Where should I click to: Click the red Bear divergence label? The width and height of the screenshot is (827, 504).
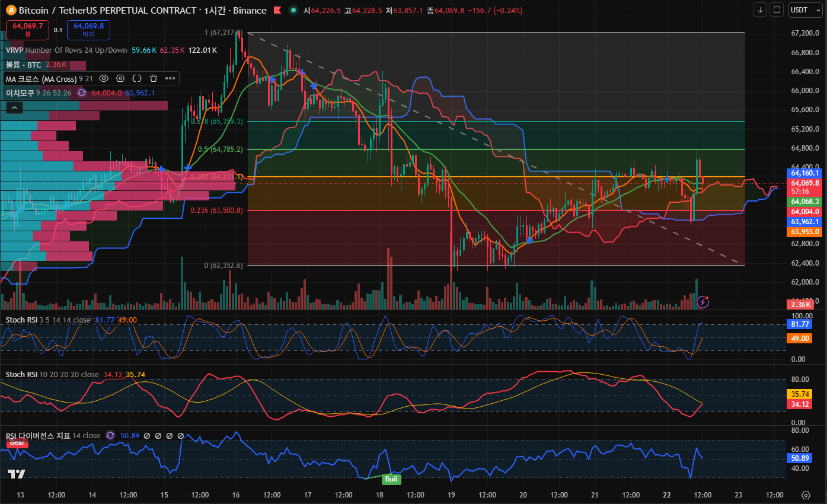17,442
